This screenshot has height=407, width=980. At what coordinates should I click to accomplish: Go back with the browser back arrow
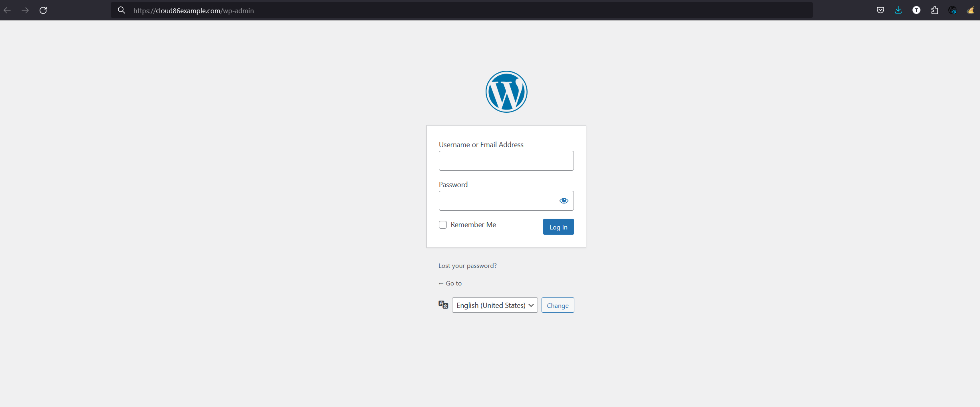[x=7, y=10]
